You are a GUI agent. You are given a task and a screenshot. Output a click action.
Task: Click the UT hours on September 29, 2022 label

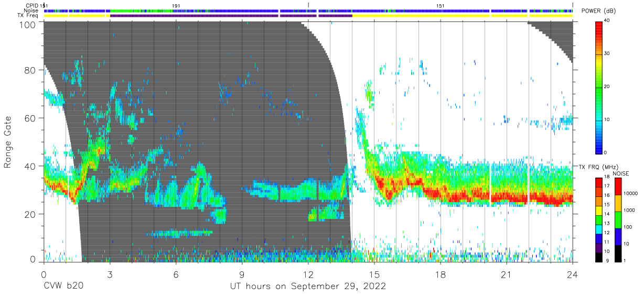(308, 287)
